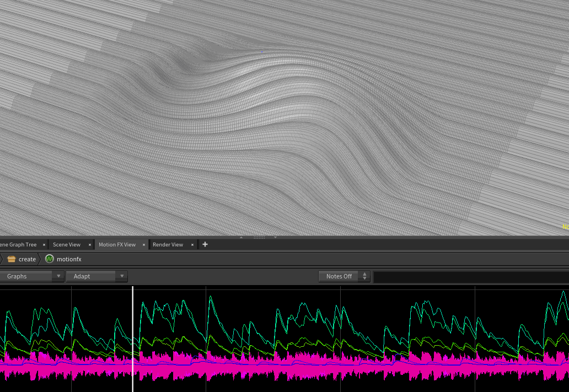
Task: Close the Render View tab
Action: click(192, 245)
